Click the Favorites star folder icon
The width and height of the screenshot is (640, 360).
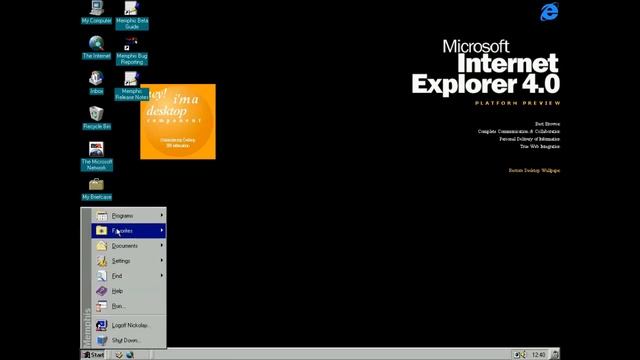click(102, 231)
